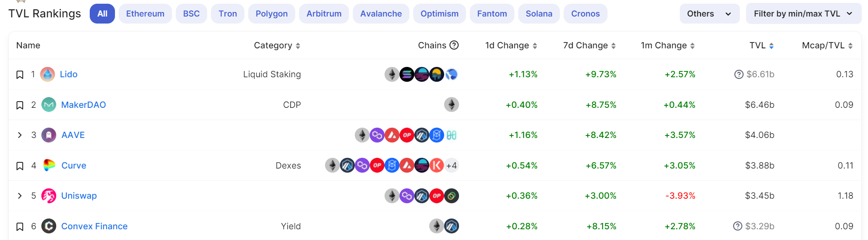This screenshot has height=240, width=868.
Task: Open the Filter by min/max TVL dropdown
Action: pos(803,14)
